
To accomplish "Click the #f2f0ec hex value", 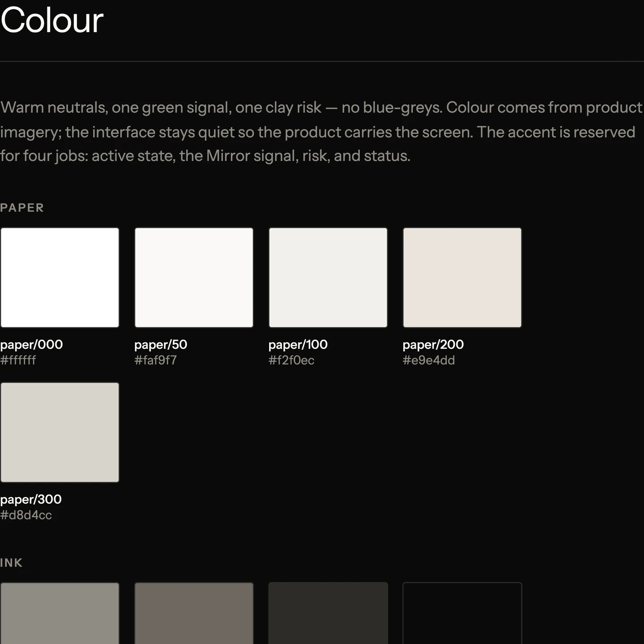I will coord(291,360).
